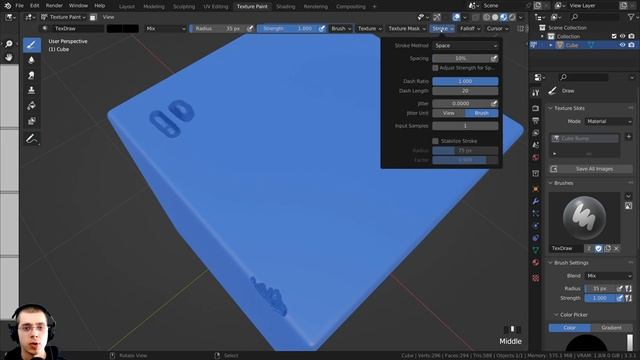Hide Collection in viewport via eye icon
640x360 pixels.
click(622, 36)
